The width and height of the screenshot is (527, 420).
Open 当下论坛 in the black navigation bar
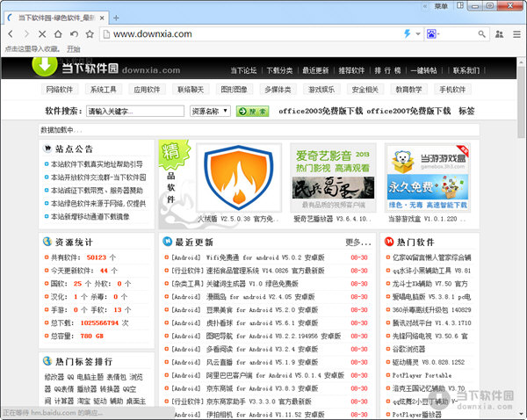(243, 70)
